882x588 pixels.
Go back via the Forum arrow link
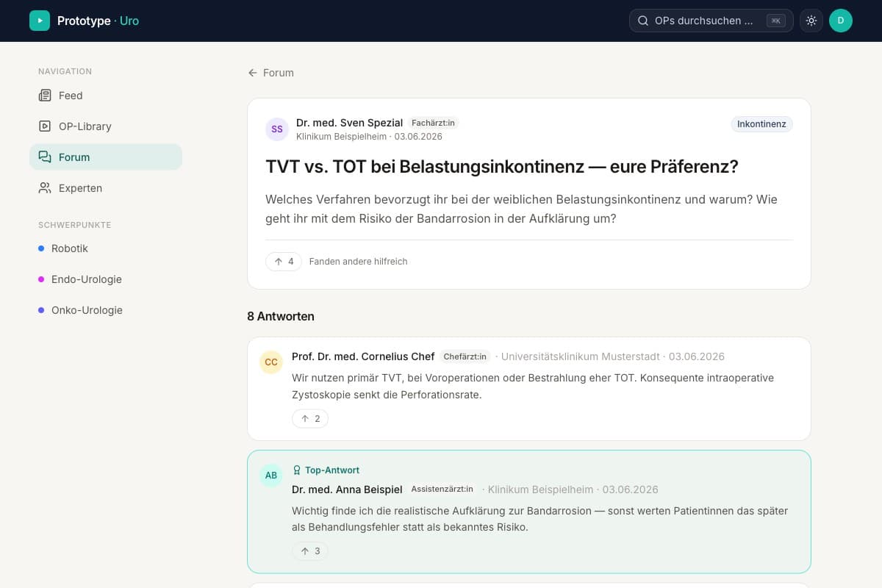pos(270,73)
